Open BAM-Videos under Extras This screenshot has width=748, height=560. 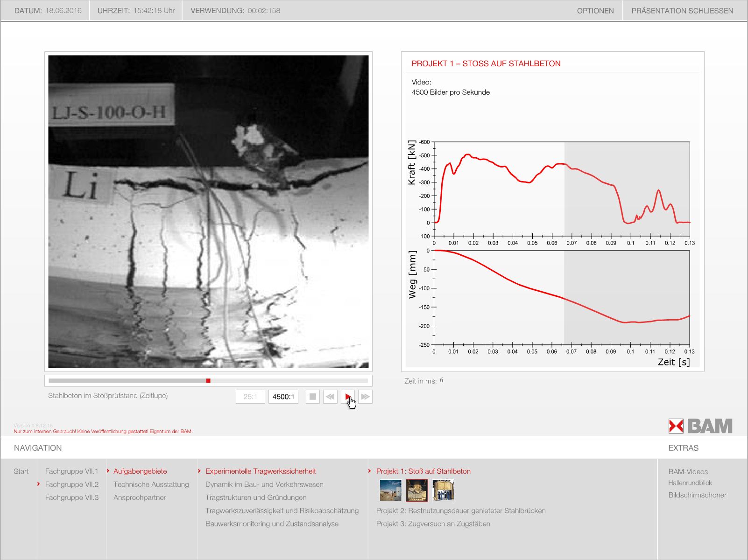688,472
